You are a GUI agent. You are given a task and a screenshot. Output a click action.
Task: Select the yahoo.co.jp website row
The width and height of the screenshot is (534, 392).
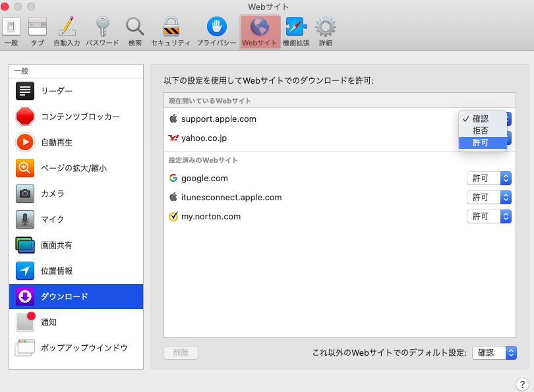[x=297, y=138]
